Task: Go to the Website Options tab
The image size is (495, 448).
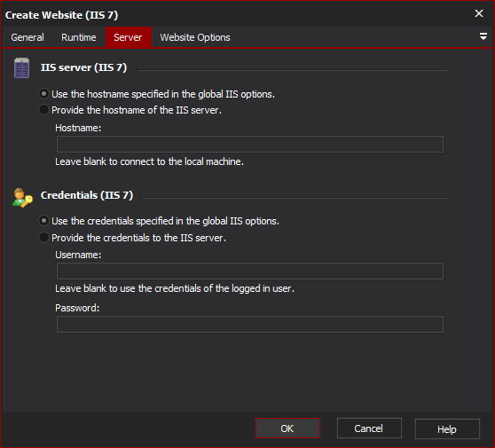Action: click(195, 37)
